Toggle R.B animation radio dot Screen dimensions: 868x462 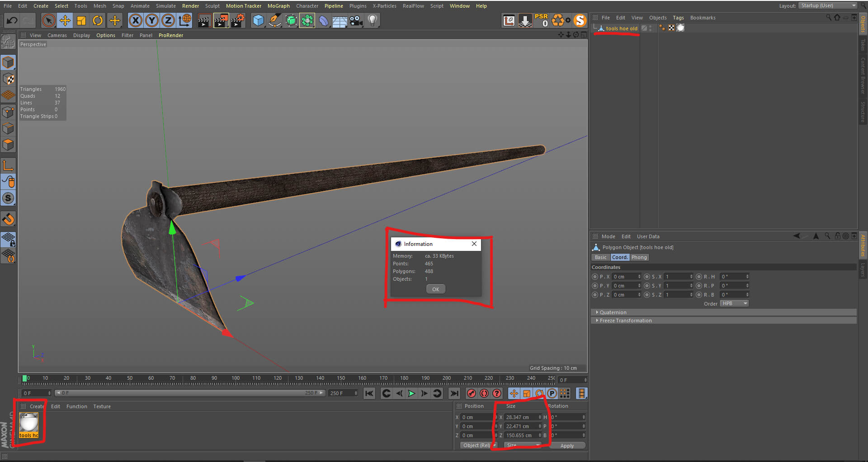[699, 295]
